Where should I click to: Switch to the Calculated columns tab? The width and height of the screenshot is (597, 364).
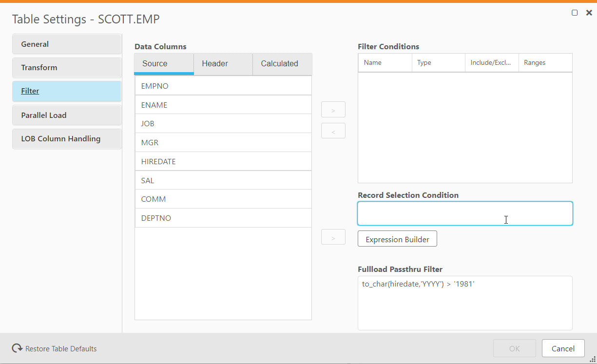tap(280, 64)
